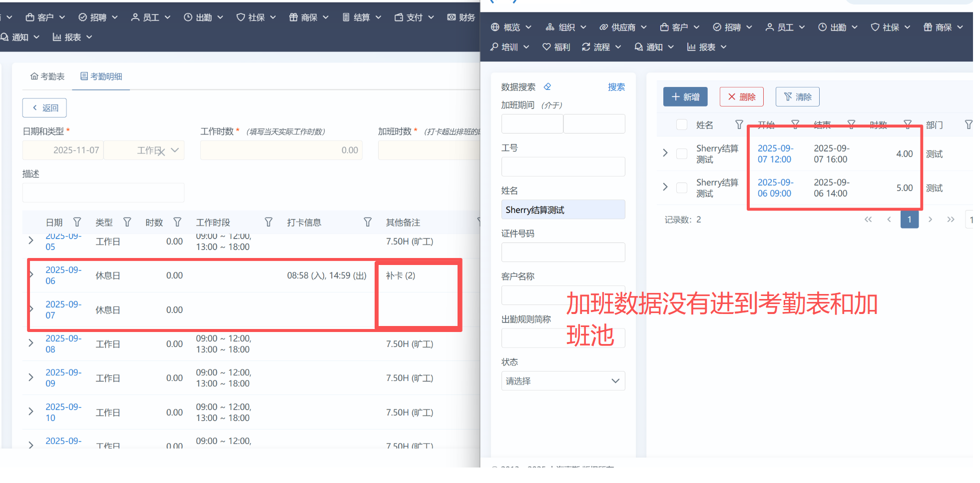980x483 pixels.
Task: Click the eraser icon beside 数据搜索
Action: (x=547, y=86)
